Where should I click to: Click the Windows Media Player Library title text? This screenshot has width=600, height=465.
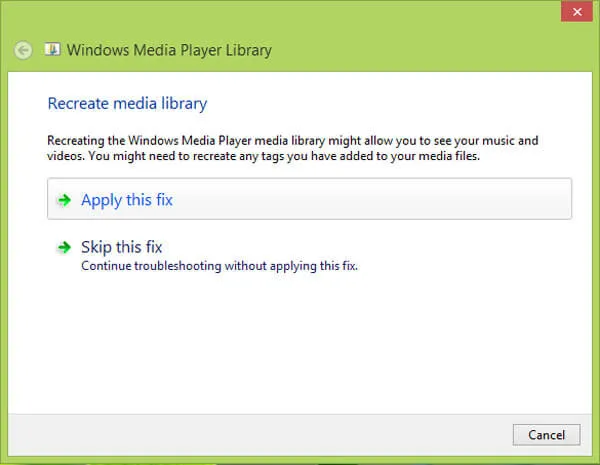[x=169, y=50]
